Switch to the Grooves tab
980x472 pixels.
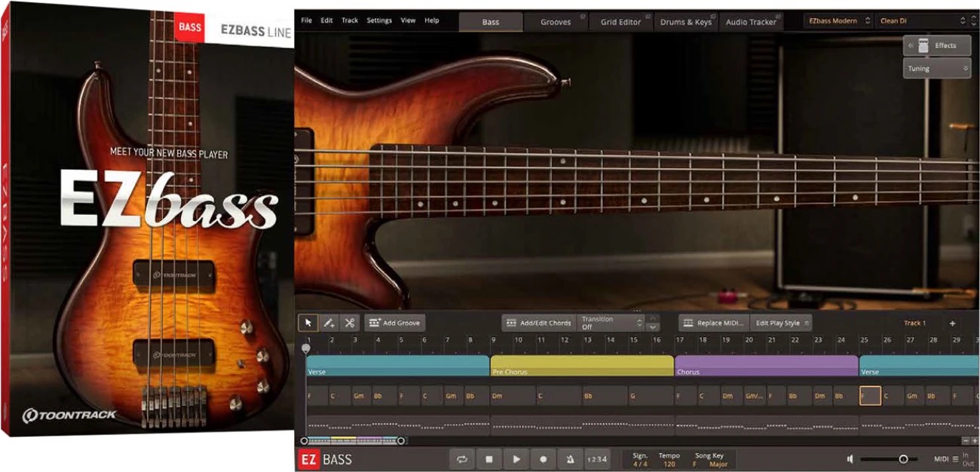click(x=555, y=22)
